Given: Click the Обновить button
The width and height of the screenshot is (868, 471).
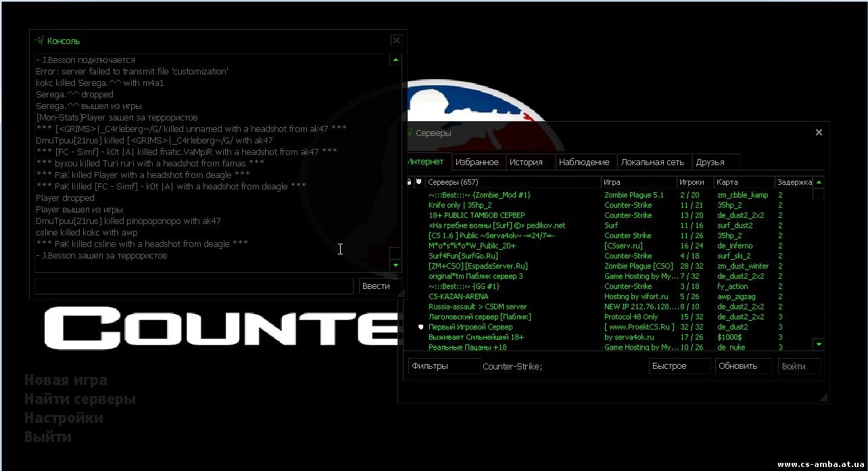Looking at the screenshot, I should coord(743,366).
